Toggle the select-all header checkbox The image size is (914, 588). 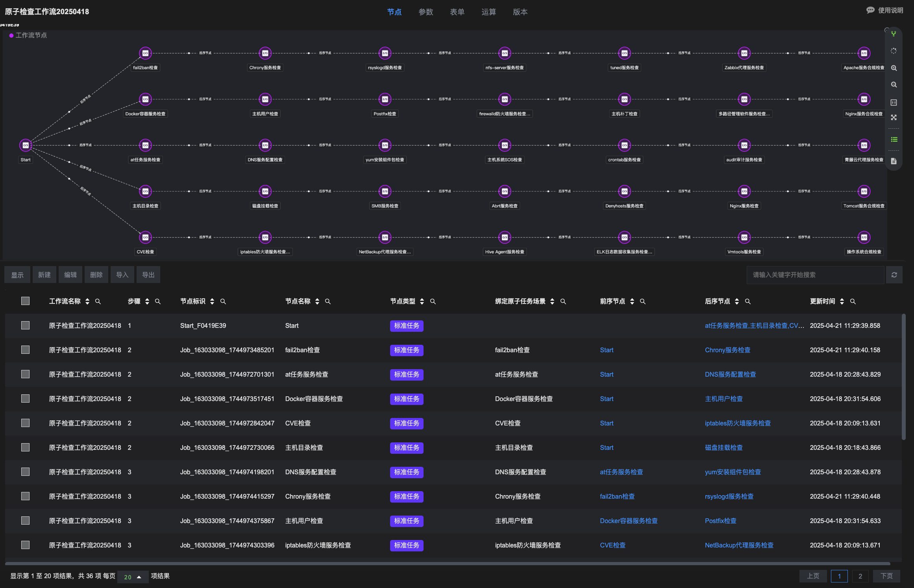tap(25, 301)
